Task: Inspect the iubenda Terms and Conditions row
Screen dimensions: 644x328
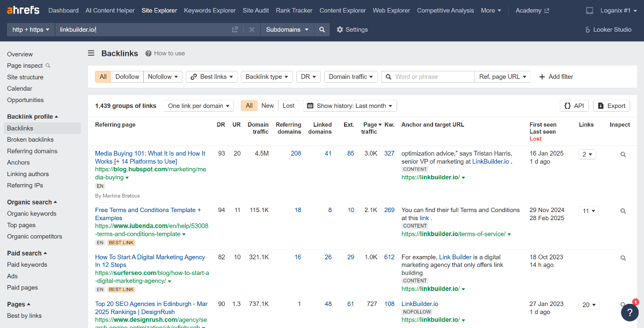Action: (623, 211)
